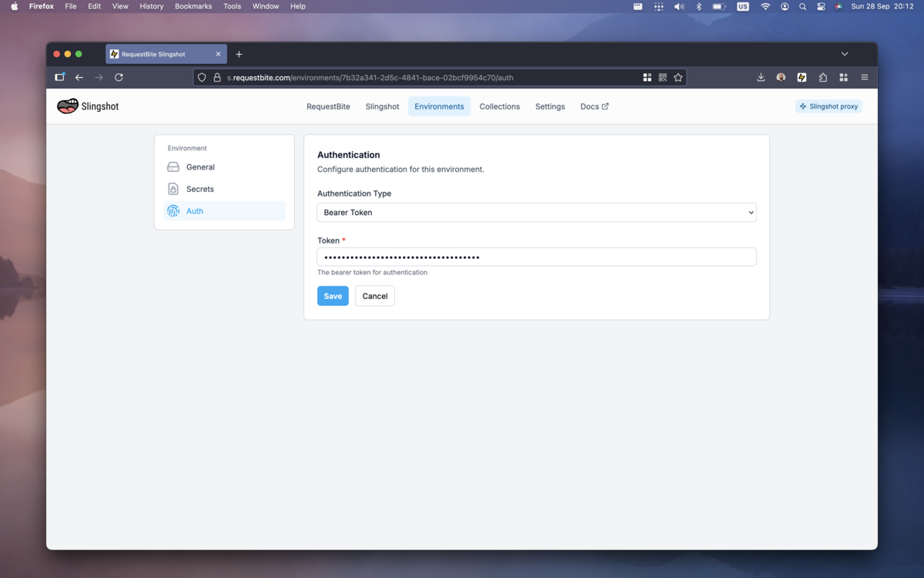Open the Firefox hamburger menu

tap(864, 77)
